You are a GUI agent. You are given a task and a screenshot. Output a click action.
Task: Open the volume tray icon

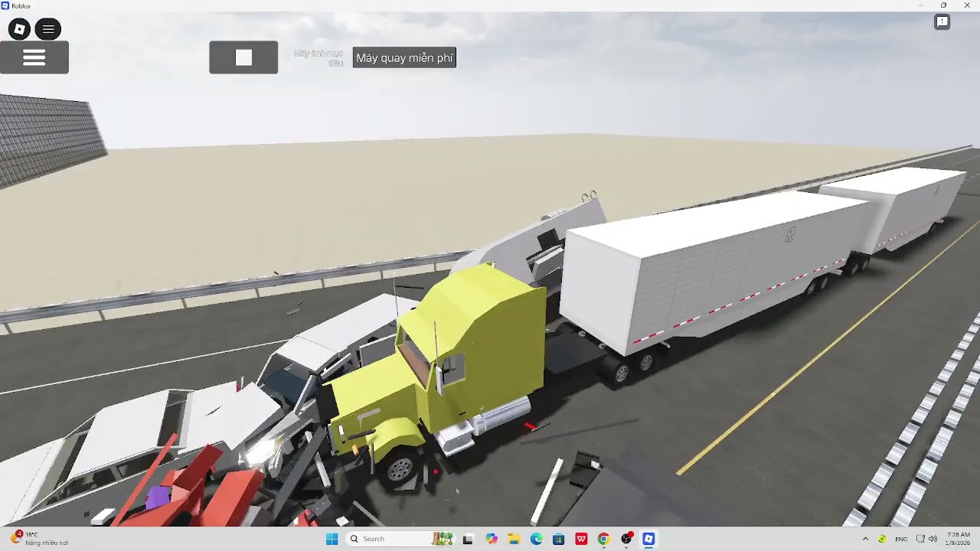(933, 539)
